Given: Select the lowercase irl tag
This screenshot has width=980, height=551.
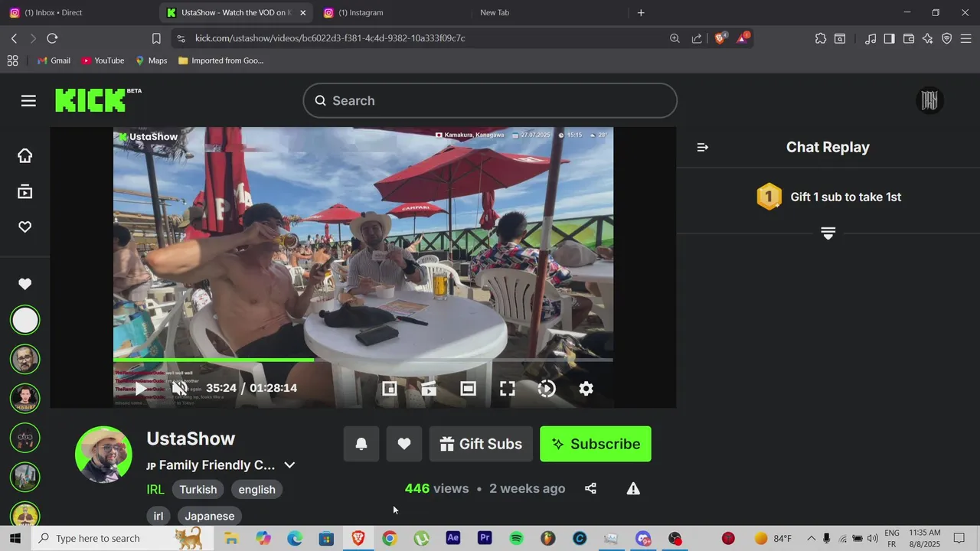Looking at the screenshot, I should click(x=158, y=516).
